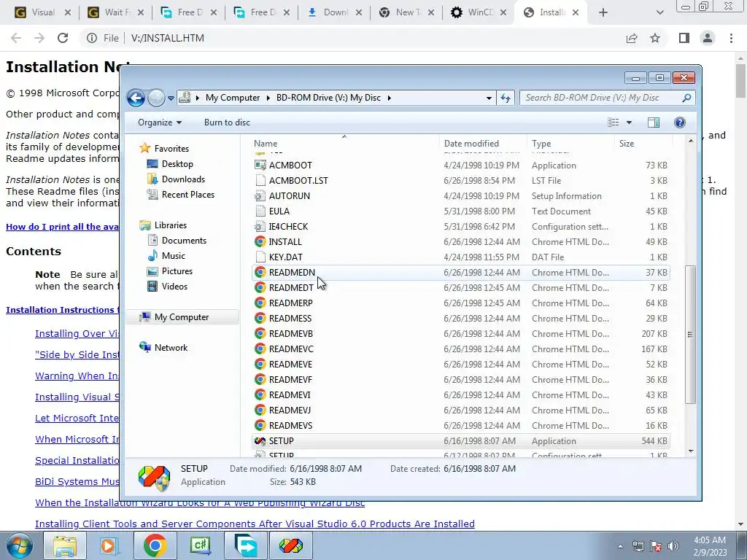Switch to Wait F browser tab
This screenshot has width=747, height=560.
point(115,12)
